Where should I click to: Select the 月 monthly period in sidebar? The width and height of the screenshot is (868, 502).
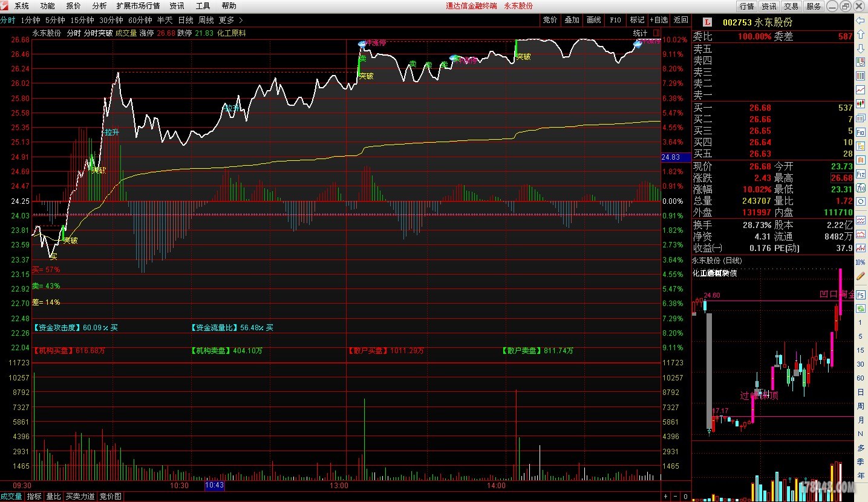(860, 420)
